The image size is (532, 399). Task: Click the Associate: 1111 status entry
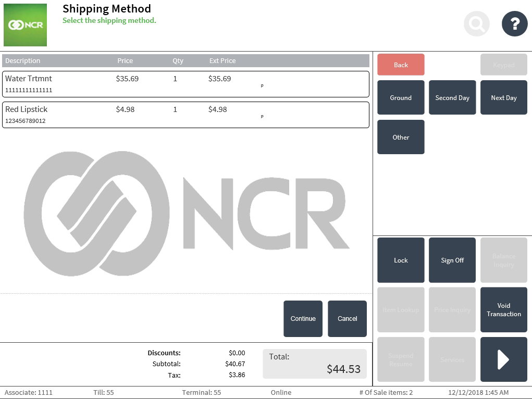point(29,393)
